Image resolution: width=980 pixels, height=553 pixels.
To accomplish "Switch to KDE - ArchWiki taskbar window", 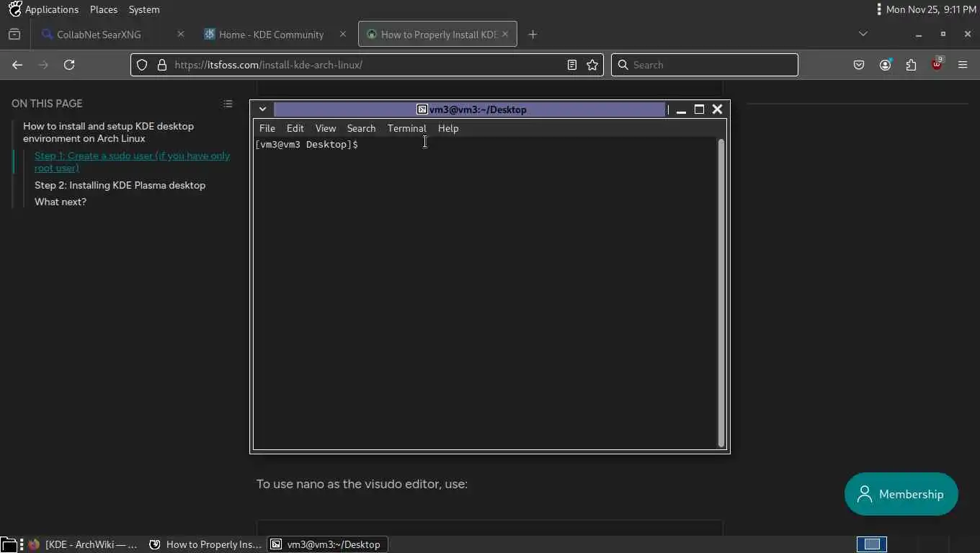I will (x=82, y=544).
